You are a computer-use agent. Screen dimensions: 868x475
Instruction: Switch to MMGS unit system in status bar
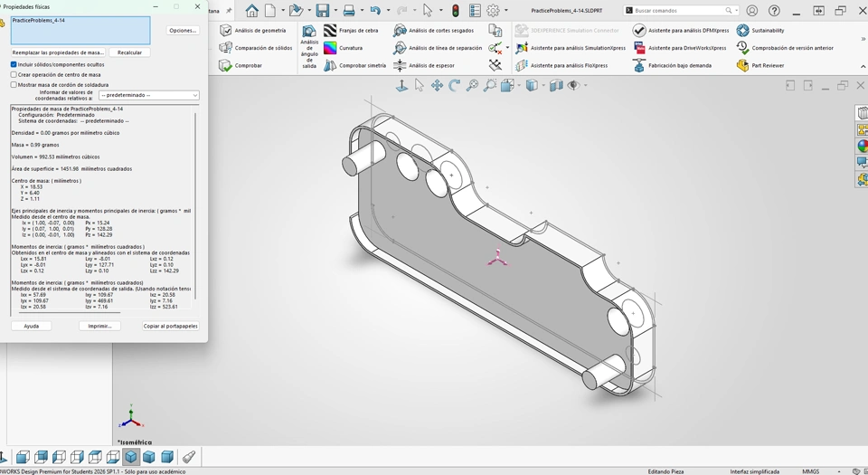click(810, 471)
